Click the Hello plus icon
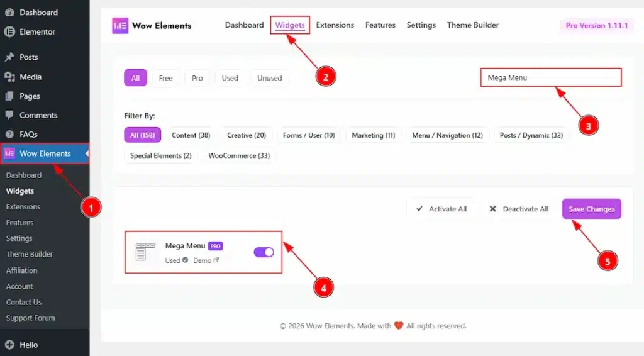The height and width of the screenshot is (356, 644). [9, 345]
